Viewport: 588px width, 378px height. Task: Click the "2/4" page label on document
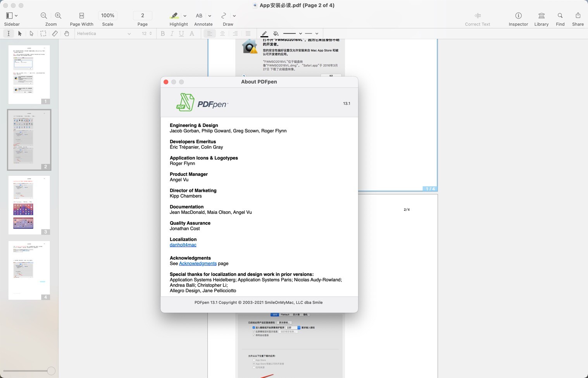(407, 210)
